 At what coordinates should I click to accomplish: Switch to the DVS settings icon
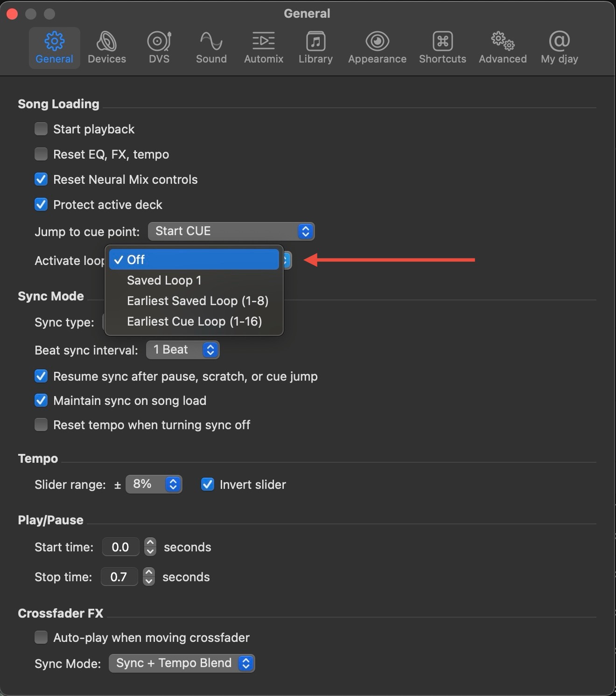click(159, 48)
